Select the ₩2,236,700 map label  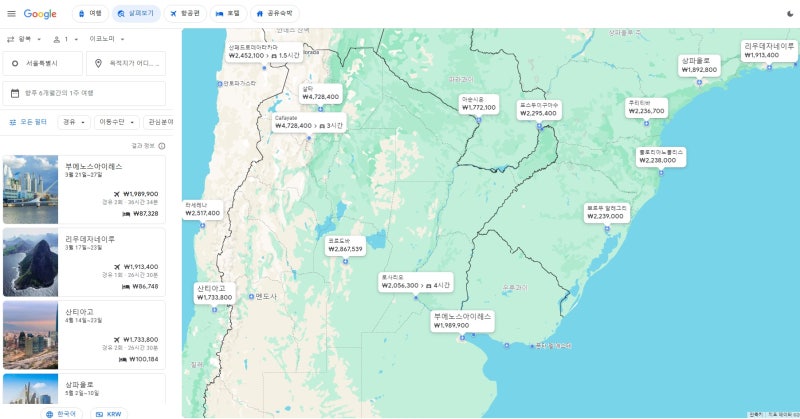(646, 107)
